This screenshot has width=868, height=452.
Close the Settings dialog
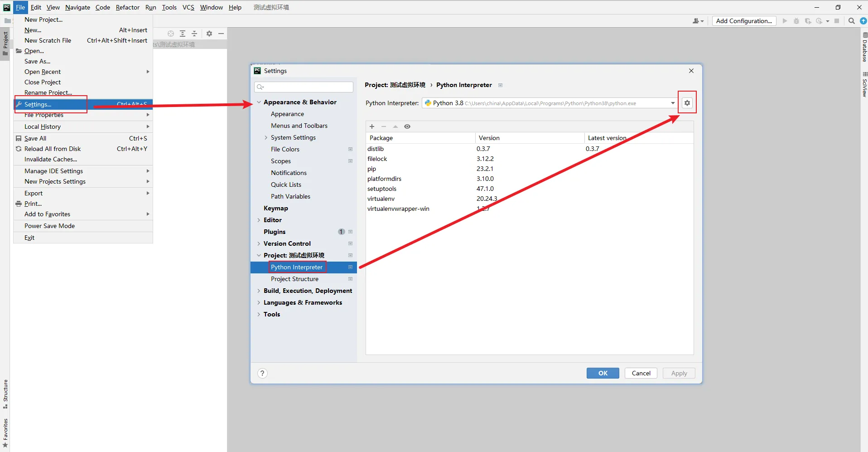point(691,71)
